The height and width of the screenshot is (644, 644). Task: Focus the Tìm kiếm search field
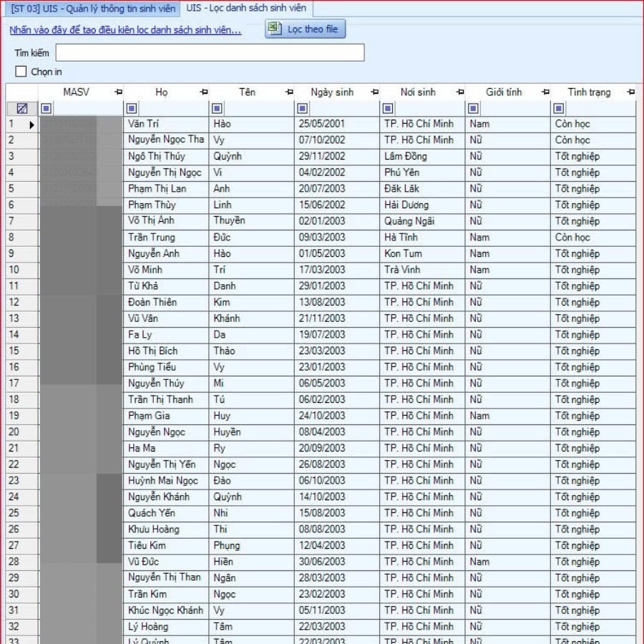pos(210,53)
